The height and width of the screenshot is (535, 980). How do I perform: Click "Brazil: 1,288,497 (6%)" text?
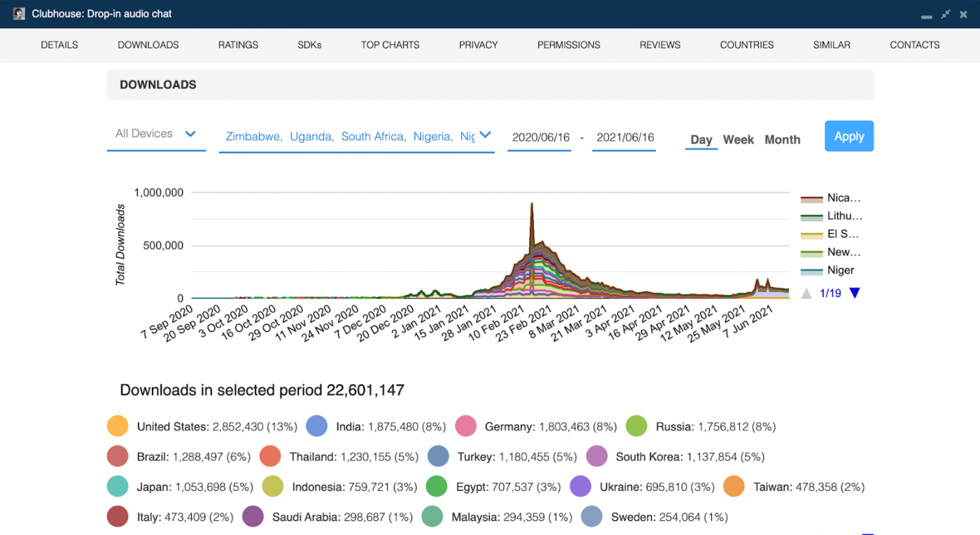click(x=194, y=457)
